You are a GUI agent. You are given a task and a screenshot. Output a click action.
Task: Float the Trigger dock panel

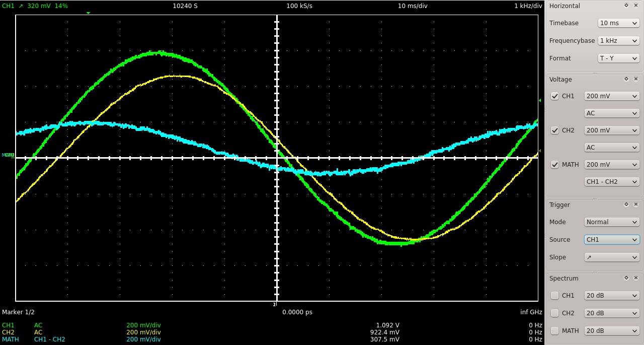[x=626, y=204]
